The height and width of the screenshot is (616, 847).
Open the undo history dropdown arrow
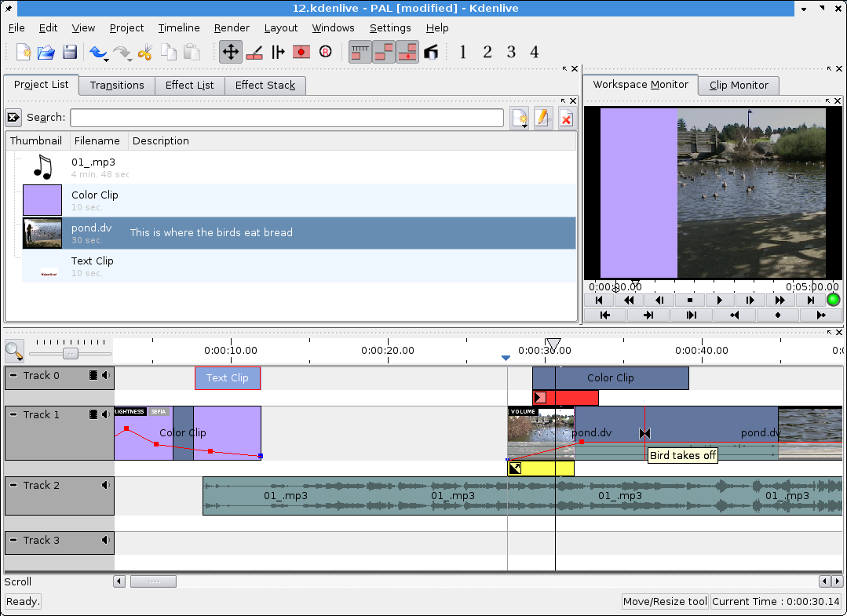point(107,60)
